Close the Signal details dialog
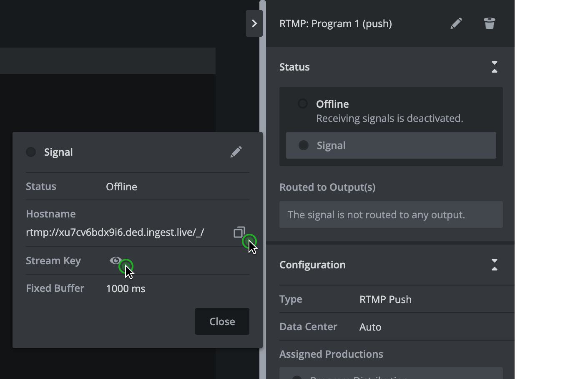Screen dimensions: 588x379 [x=222, y=321]
